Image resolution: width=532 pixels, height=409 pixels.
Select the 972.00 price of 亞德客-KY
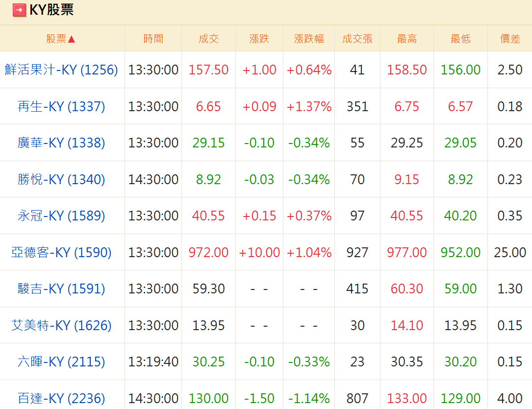208,252
